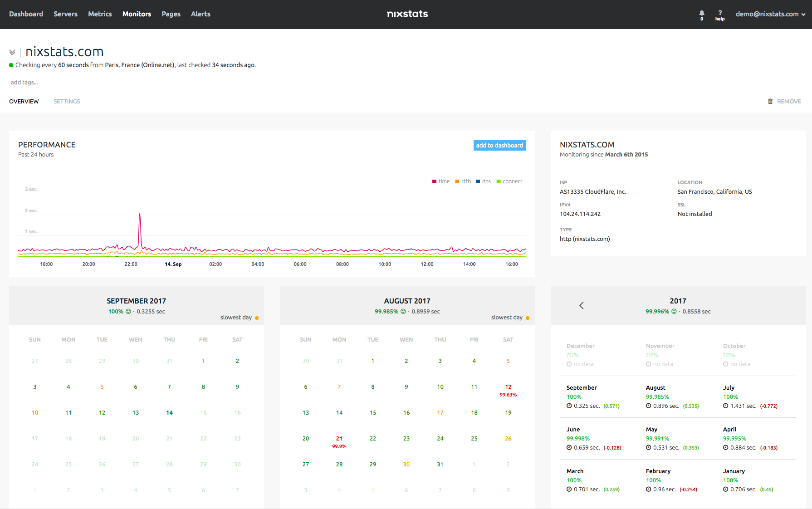Click clock icon beside September 0.325 sec.
The width and height of the screenshot is (812, 509).
pos(569,406)
